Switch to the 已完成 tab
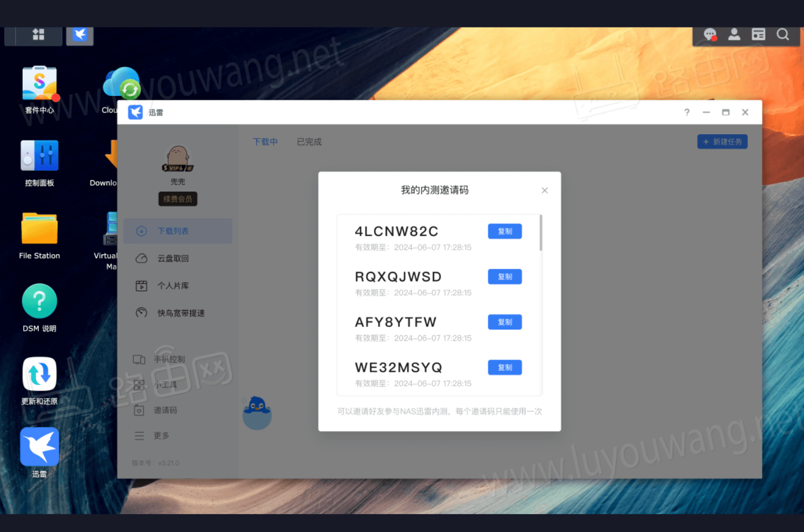804x532 pixels. (x=309, y=142)
